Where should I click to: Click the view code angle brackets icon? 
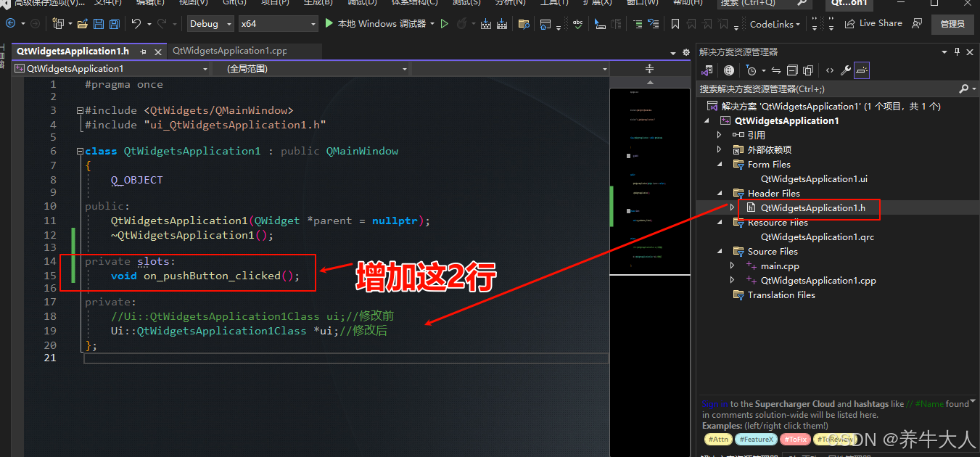point(830,70)
